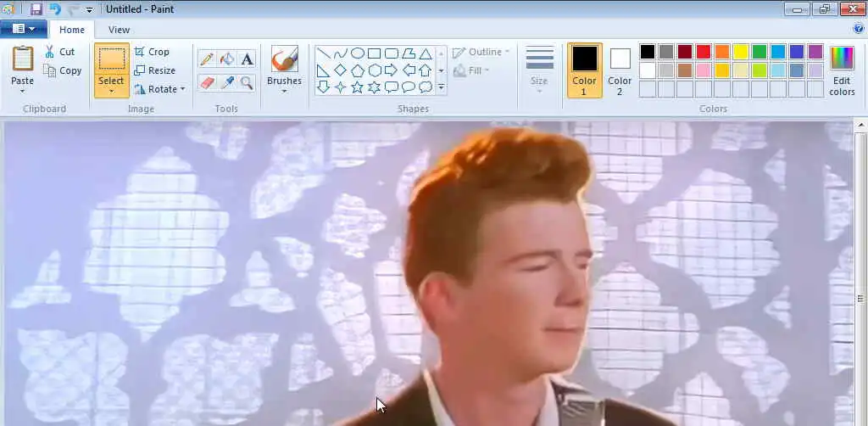
Task: Click the Select rectangular selection button
Action: (x=112, y=59)
